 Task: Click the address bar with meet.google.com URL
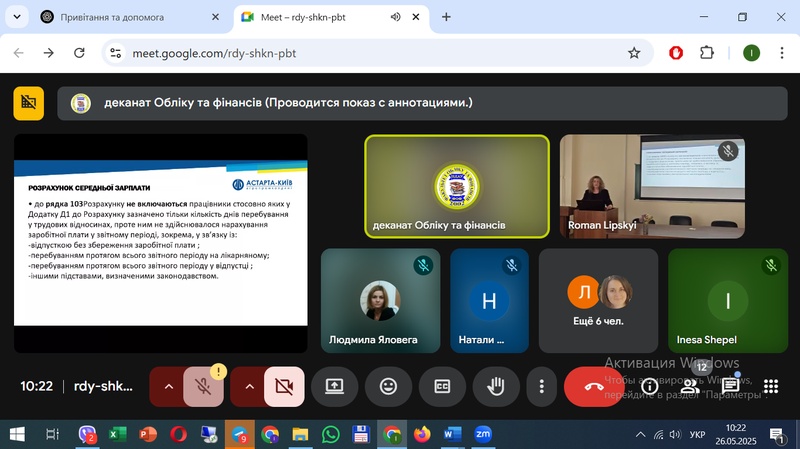click(360, 53)
